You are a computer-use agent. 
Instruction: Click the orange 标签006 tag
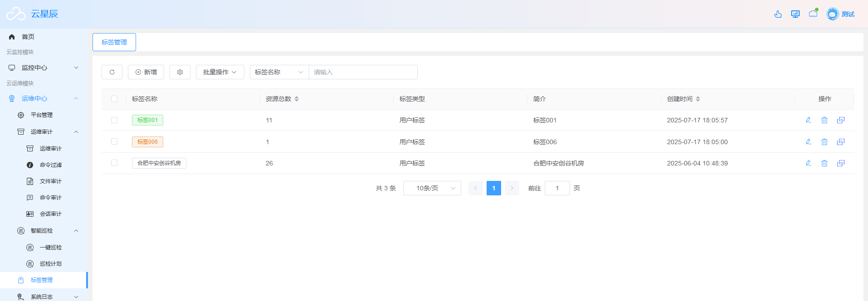tap(147, 142)
